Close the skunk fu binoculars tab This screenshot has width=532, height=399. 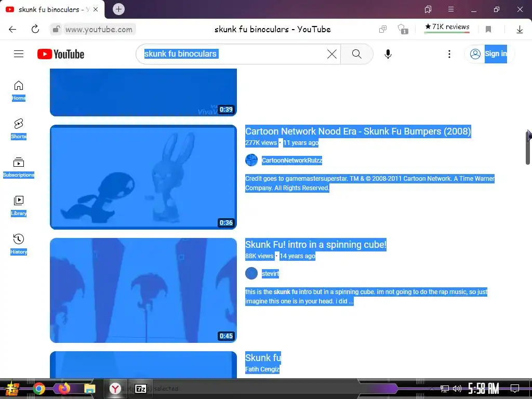pos(96,9)
